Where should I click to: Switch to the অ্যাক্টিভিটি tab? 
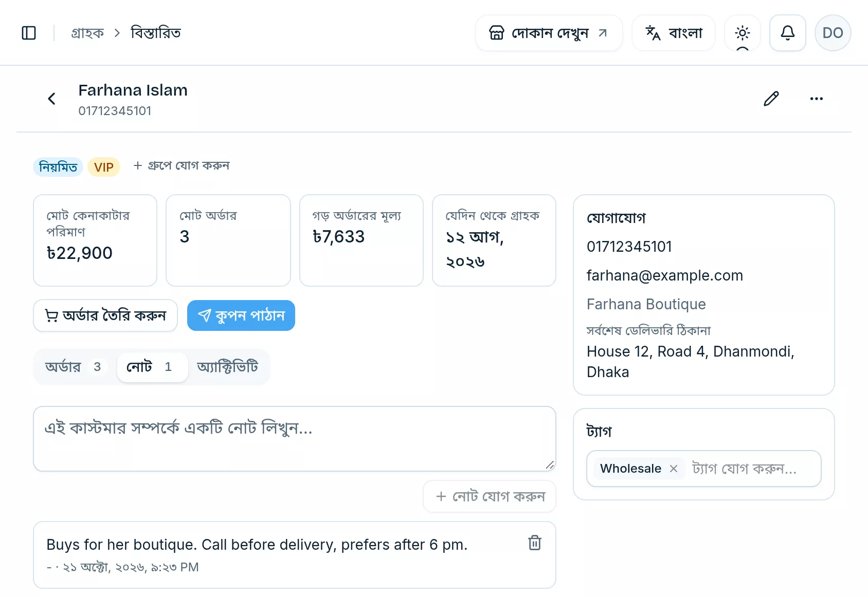227,367
